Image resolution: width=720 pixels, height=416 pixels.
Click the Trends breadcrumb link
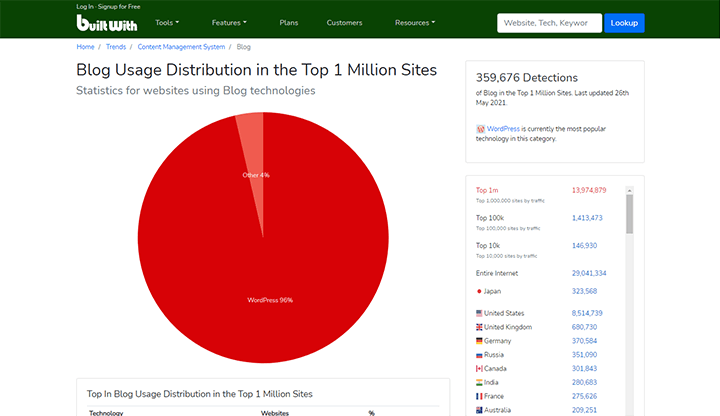118,47
